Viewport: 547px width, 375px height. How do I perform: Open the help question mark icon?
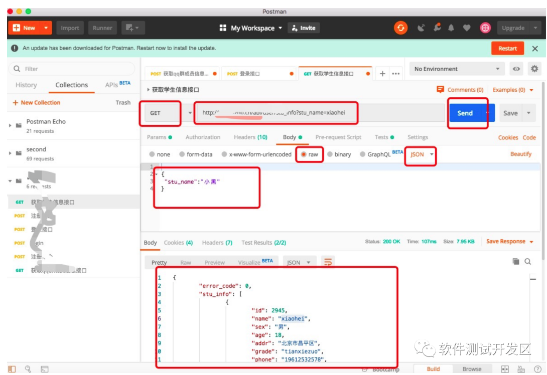click(538, 369)
